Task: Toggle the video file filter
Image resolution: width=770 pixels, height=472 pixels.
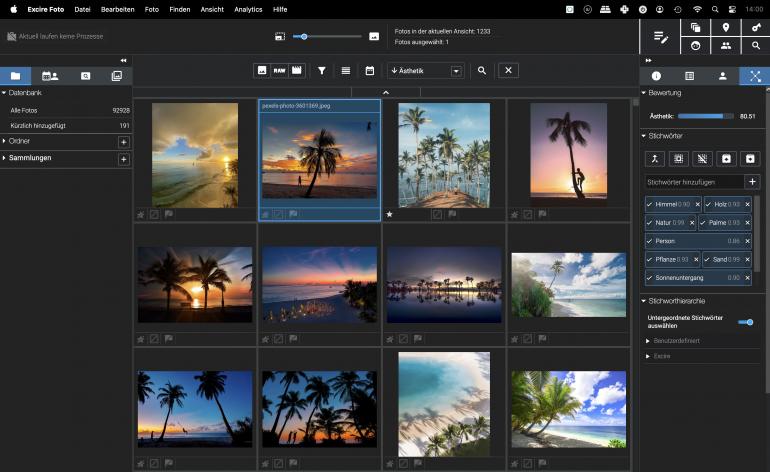Action: click(x=297, y=70)
